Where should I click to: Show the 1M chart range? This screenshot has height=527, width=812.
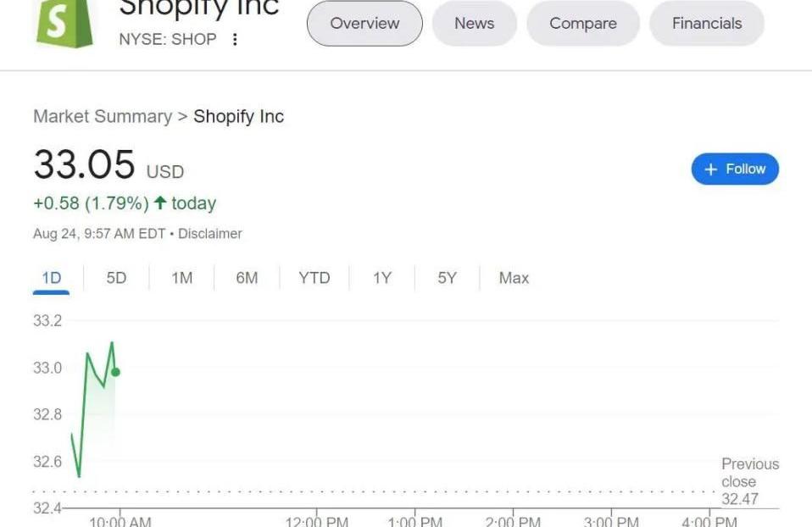181,278
